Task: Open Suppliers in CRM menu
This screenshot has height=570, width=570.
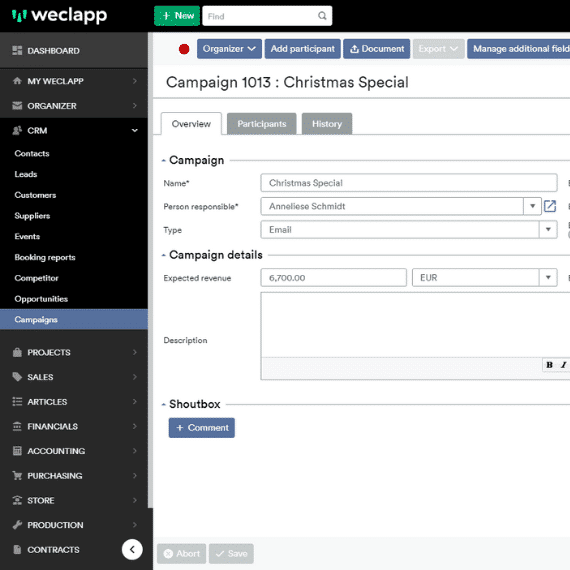Action: click(32, 216)
